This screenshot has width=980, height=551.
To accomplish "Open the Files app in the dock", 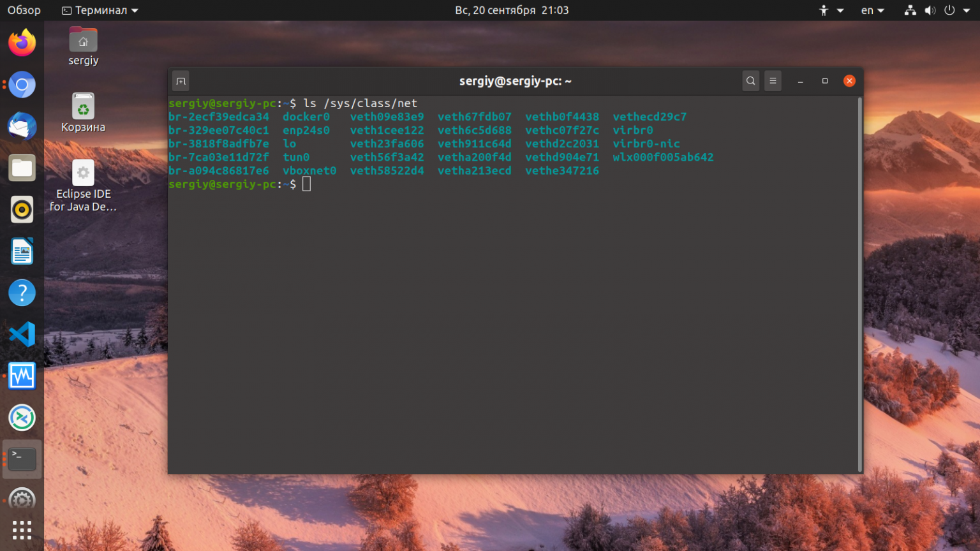I will tap(22, 168).
